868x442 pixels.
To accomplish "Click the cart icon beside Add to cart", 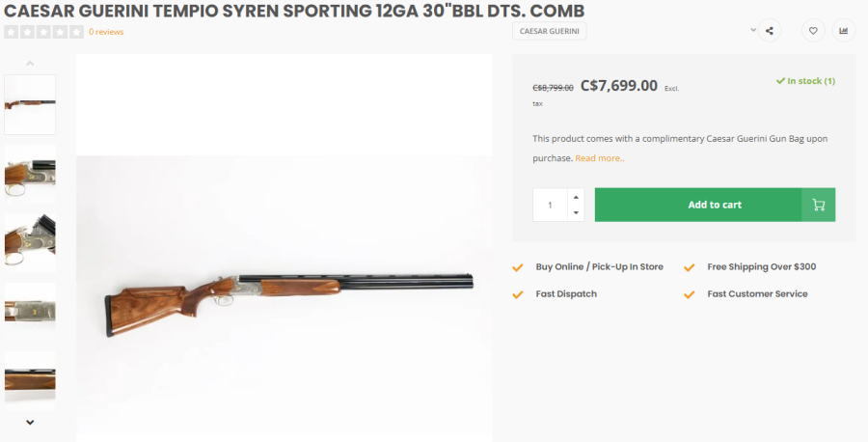I will [818, 205].
